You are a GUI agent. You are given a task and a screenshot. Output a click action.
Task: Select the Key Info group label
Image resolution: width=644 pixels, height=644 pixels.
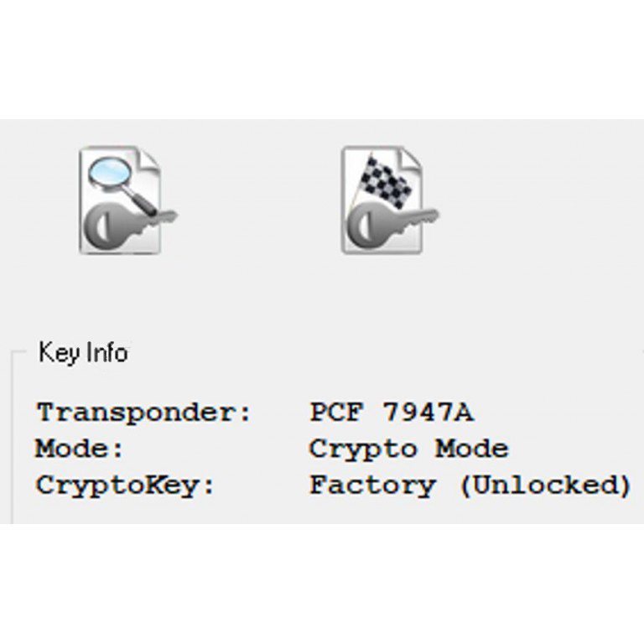pyautogui.click(x=83, y=353)
